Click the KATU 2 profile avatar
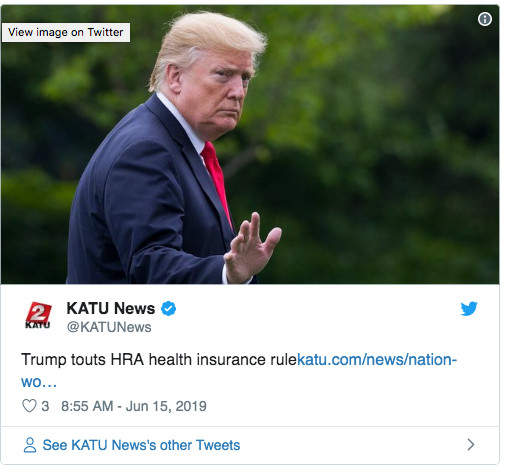 pos(39,315)
